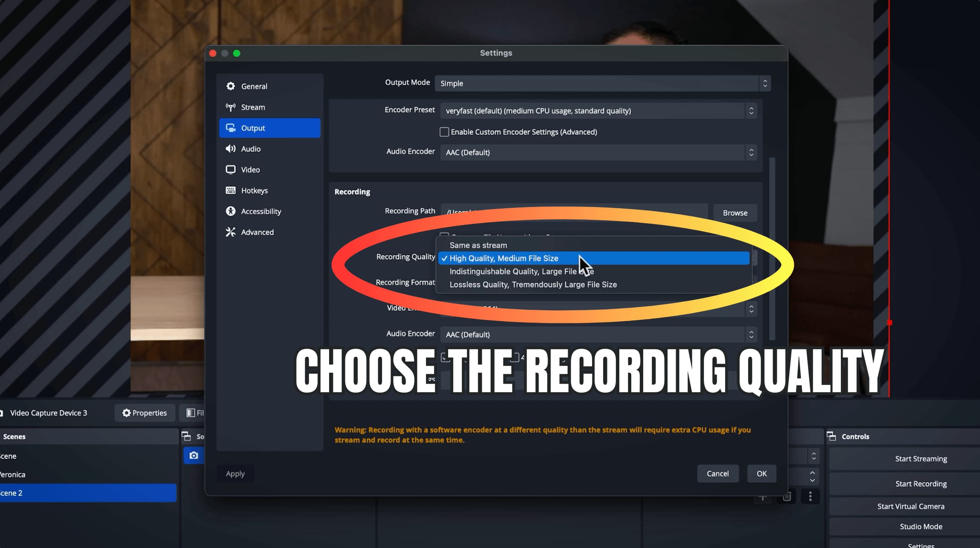Open Properties for Video Capture Device 3
This screenshot has width=980, height=548.
click(x=145, y=413)
